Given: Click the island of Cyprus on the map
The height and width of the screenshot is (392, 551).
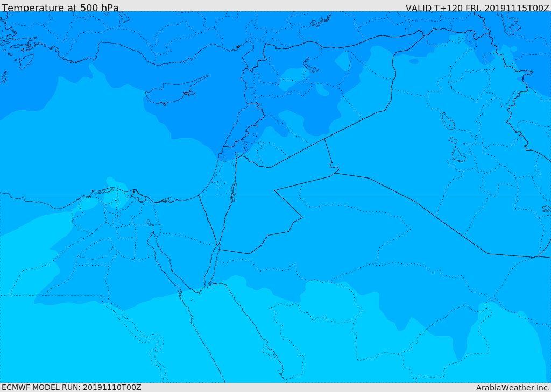Looking at the screenshot, I should click(x=171, y=92).
